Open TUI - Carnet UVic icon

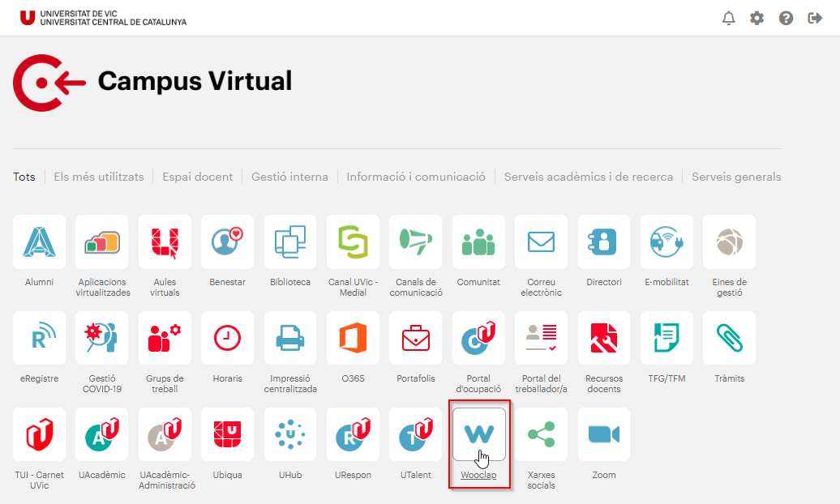click(x=39, y=434)
